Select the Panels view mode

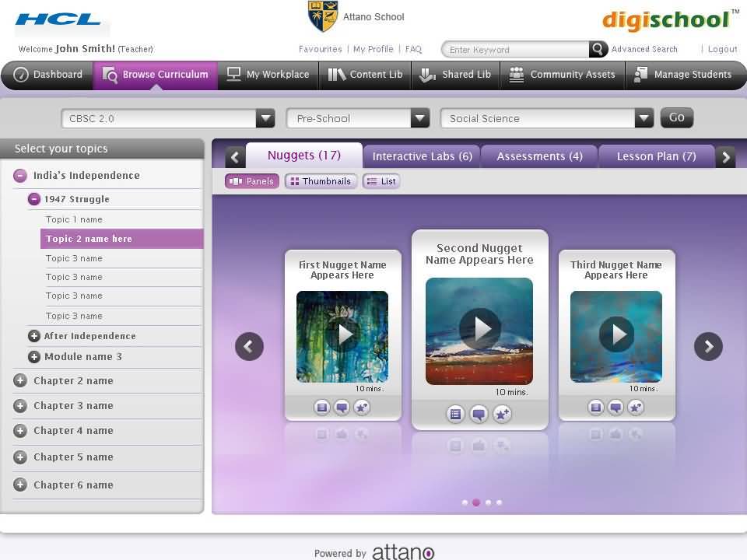(252, 181)
